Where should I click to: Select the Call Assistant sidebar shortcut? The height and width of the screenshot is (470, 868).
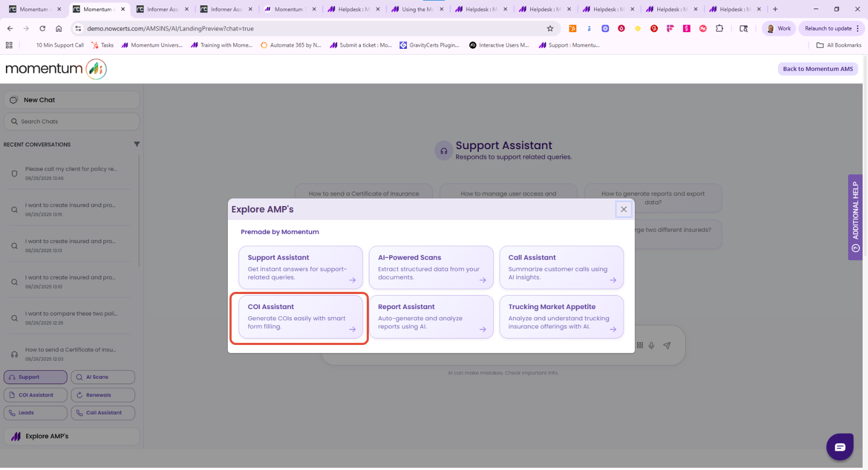point(103,413)
